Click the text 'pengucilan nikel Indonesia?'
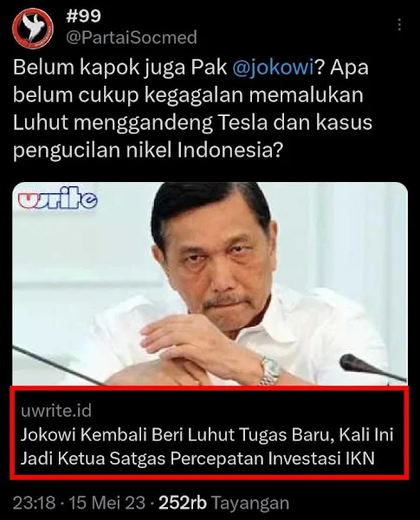 click(x=148, y=150)
